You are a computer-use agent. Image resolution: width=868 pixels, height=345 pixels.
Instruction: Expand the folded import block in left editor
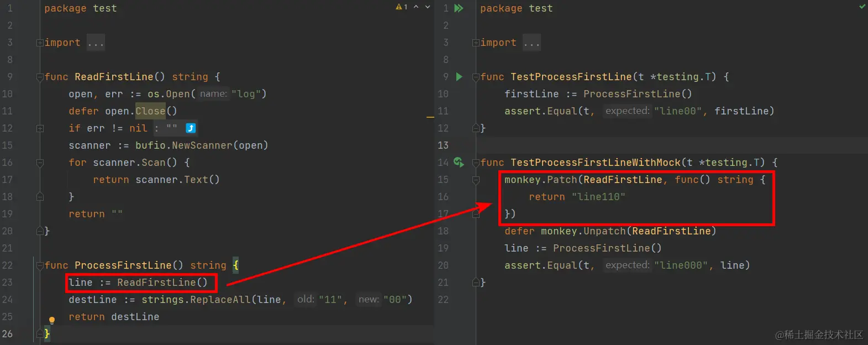point(40,43)
